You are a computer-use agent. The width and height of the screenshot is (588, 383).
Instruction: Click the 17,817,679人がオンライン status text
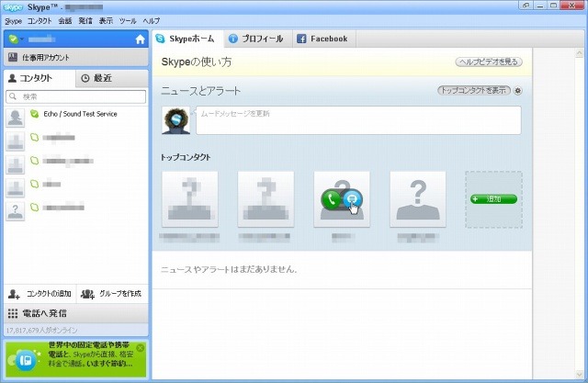pos(42,330)
